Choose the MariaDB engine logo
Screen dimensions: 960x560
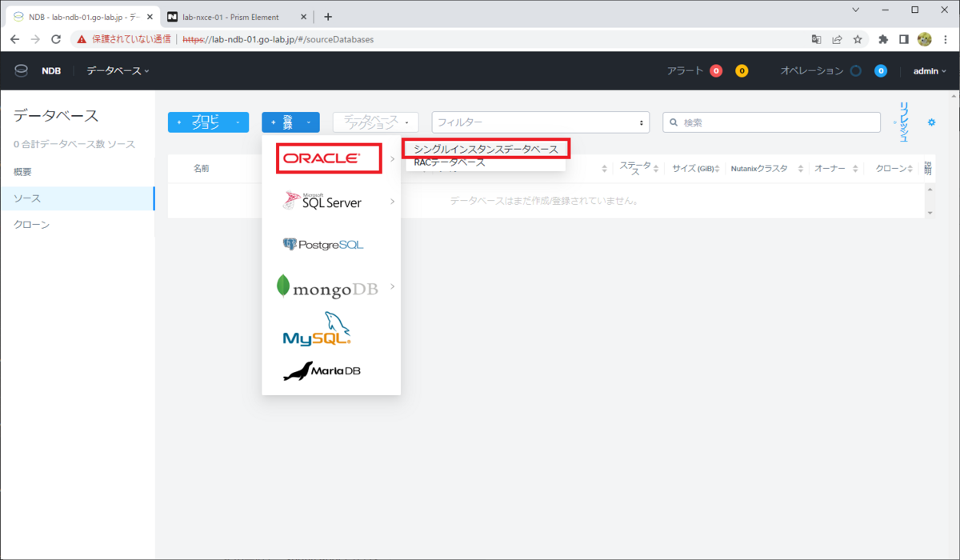(322, 371)
